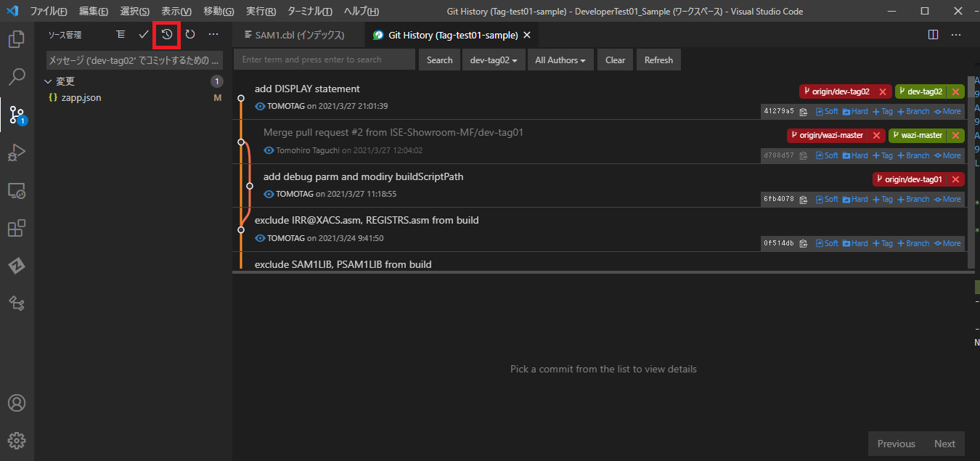Viewport: 980px width, 461px height.
Task: Open source control more actions menu
Action: [x=213, y=34]
